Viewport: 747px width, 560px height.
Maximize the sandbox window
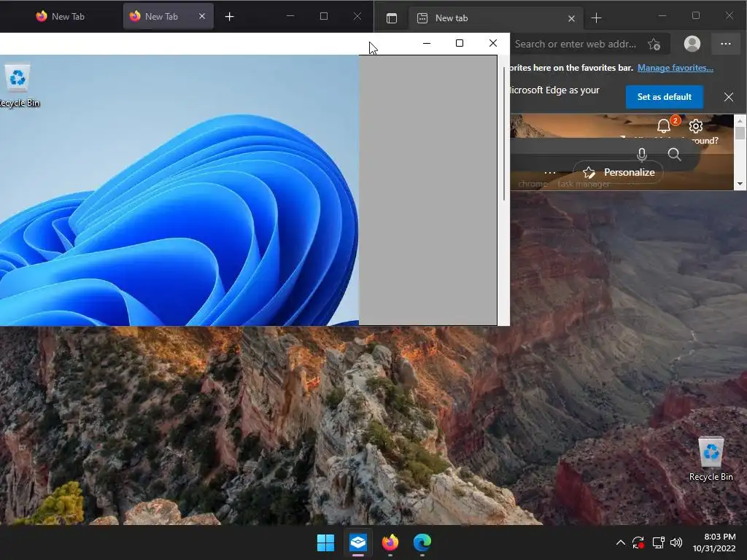[460, 43]
